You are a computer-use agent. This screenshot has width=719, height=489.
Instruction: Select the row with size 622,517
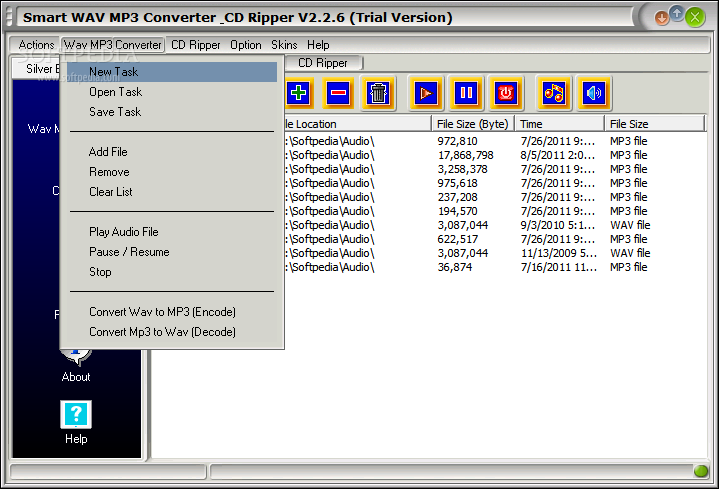click(494, 239)
